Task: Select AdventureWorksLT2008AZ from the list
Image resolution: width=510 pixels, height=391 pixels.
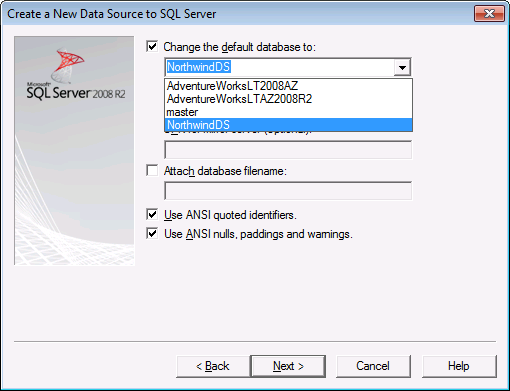Action: [289, 86]
